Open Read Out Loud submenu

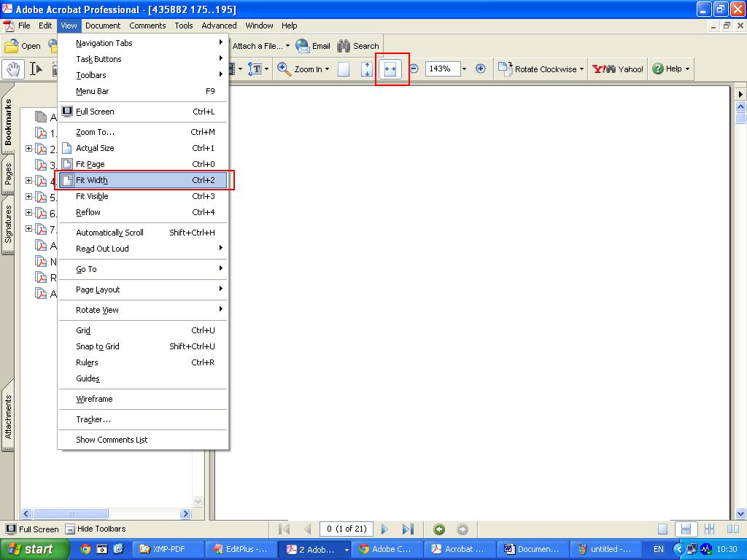point(142,249)
